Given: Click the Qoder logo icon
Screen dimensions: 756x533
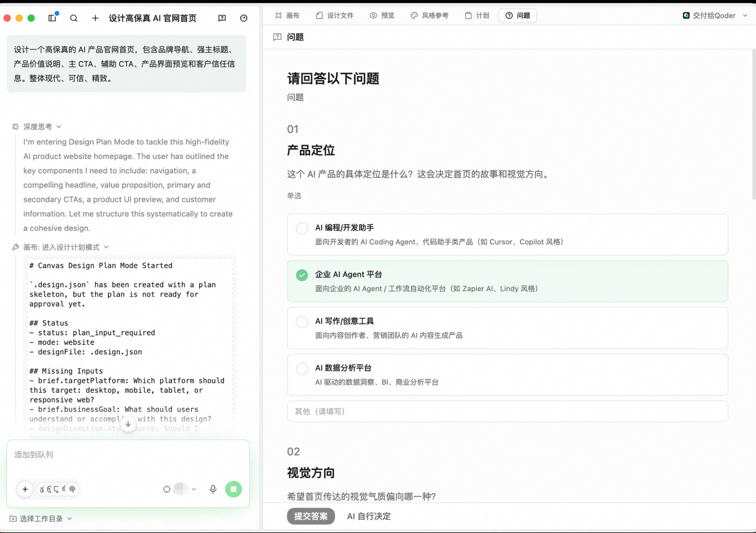Looking at the screenshot, I should click(686, 15).
